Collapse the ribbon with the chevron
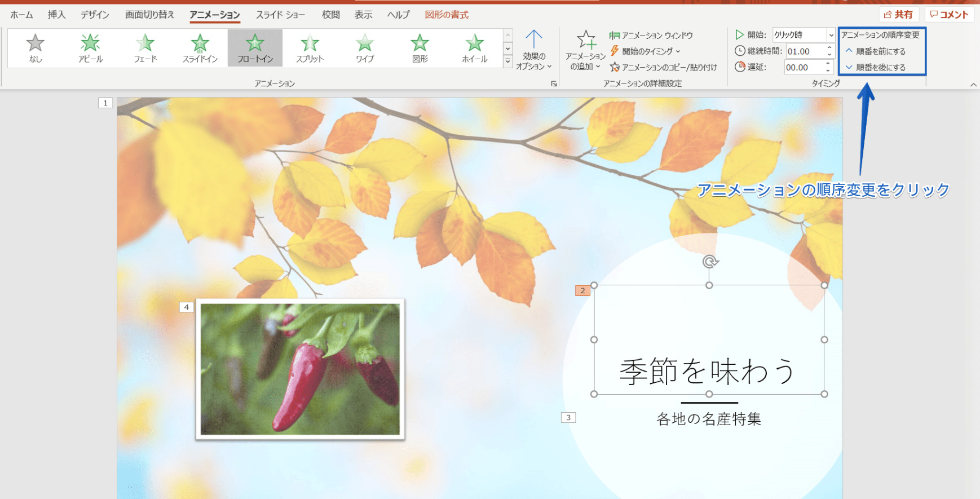Viewport: 980px width, 499px height. tap(973, 85)
